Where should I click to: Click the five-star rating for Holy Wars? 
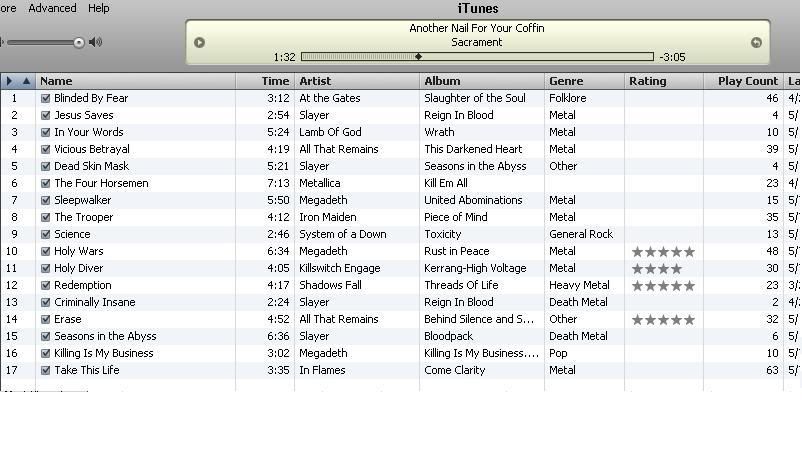[x=662, y=252]
